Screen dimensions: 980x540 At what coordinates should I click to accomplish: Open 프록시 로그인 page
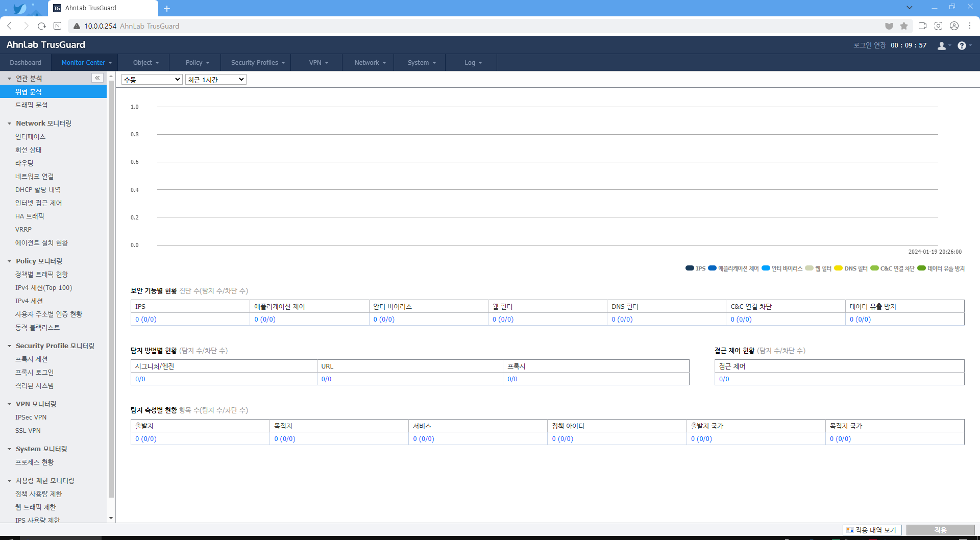pyautogui.click(x=34, y=373)
